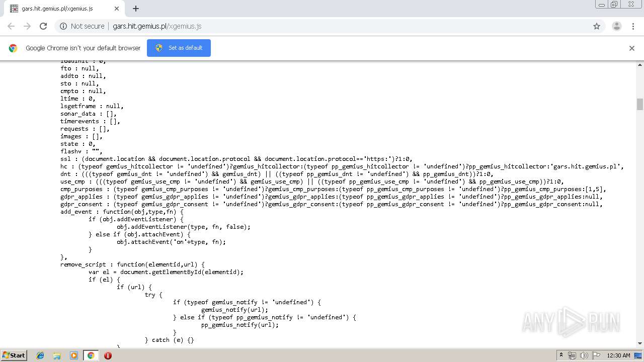
Task: Open the volume tray icon
Action: point(584,355)
